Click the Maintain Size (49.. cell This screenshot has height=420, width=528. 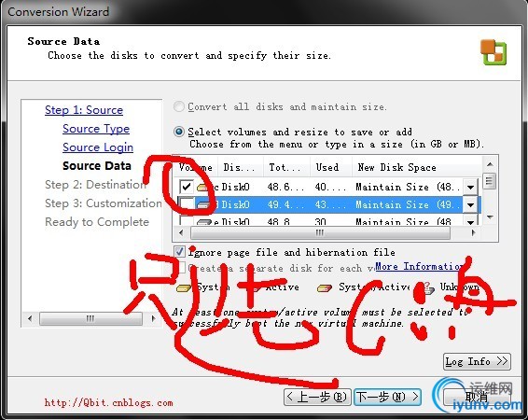click(408, 204)
